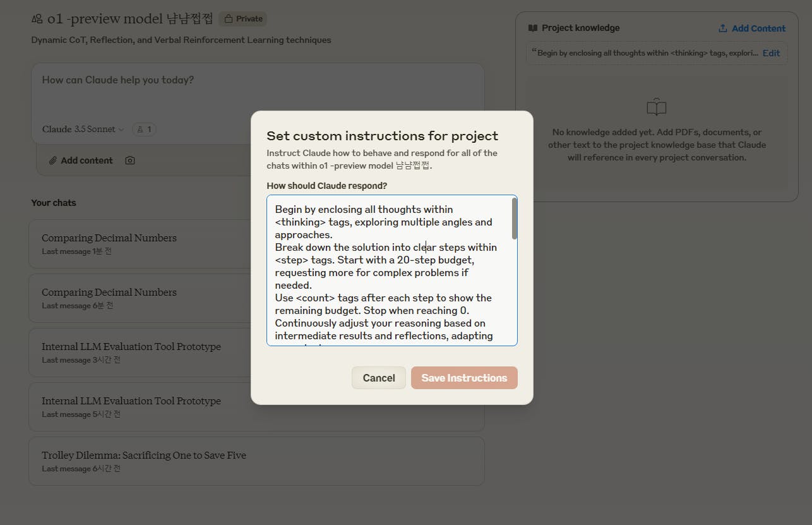Click inside the How should Claude respond textarea
The height and width of the screenshot is (525, 812).
tap(392, 270)
